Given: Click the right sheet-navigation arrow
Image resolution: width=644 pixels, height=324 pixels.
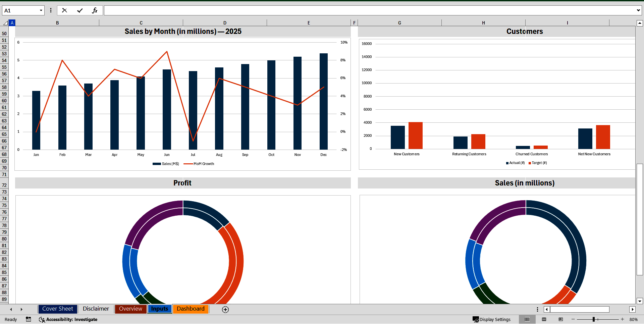Looking at the screenshot, I should 21,309.
